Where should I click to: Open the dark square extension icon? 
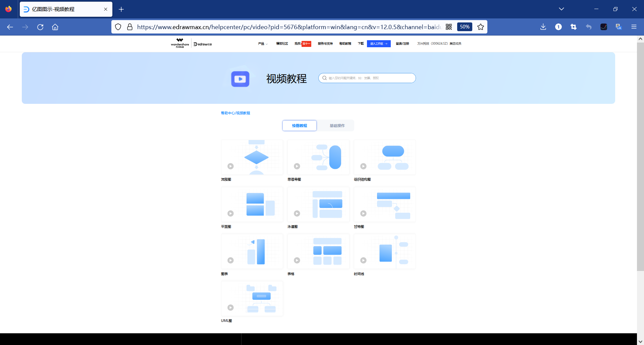click(x=604, y=27)
